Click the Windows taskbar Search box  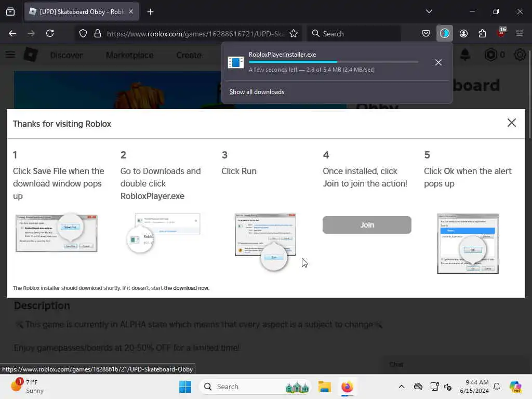click(x=255, y=387)
